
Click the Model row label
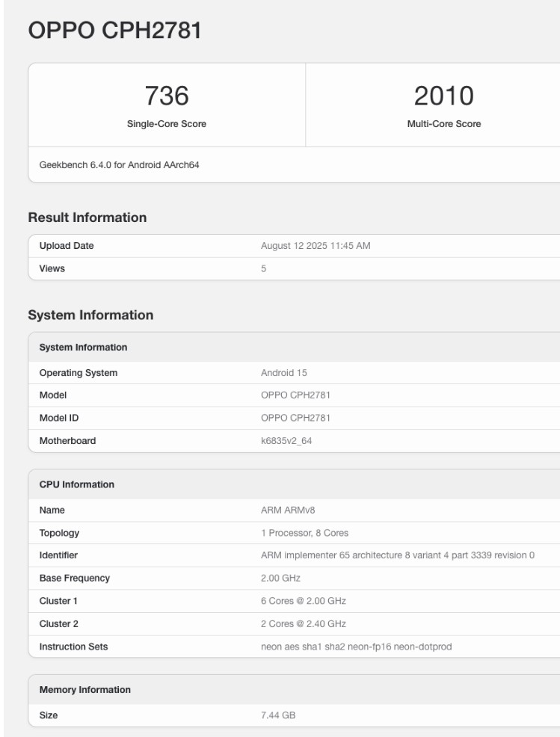pyautogui.click(x=53, y=395)
